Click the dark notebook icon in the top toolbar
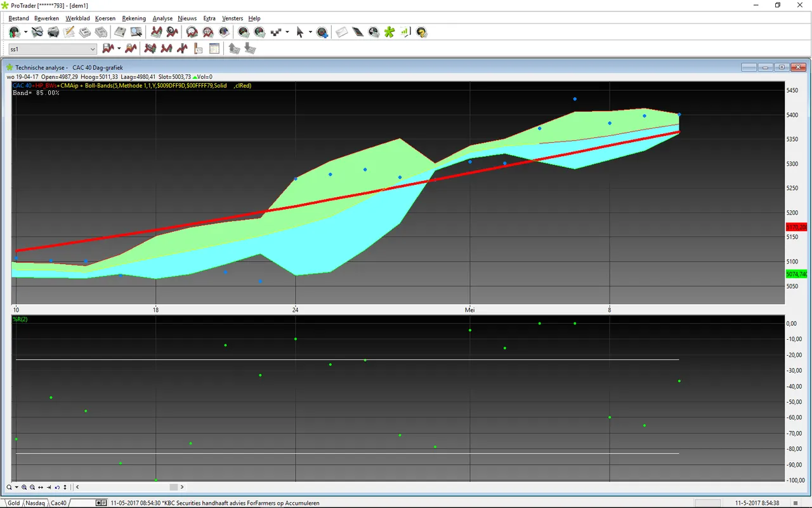The image size is (812, 508). (358, 32)
